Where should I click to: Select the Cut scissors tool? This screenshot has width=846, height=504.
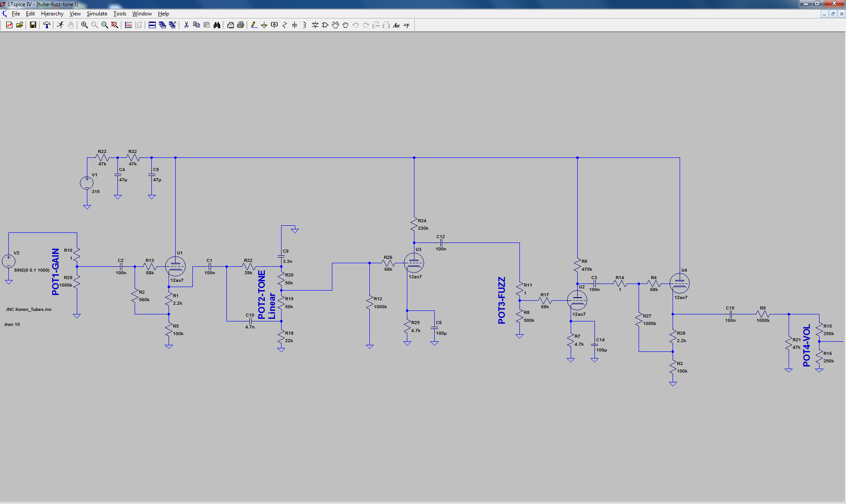186,25
